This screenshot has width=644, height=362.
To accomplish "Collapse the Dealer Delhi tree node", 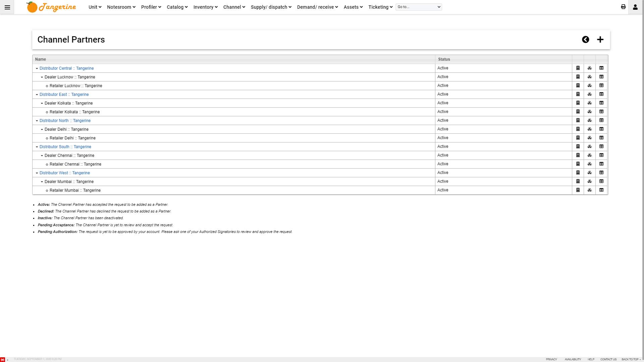I will (42, 129).
